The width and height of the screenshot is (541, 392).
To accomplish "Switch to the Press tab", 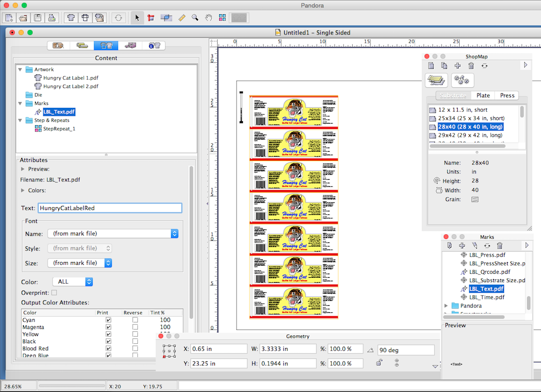I will 507,96.
